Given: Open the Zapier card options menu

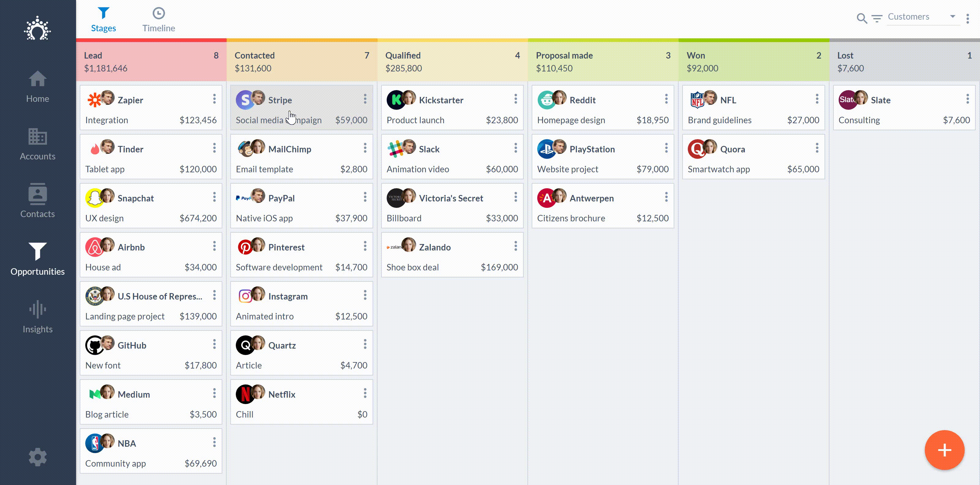Looking at the screenshot, I should 214,99.
